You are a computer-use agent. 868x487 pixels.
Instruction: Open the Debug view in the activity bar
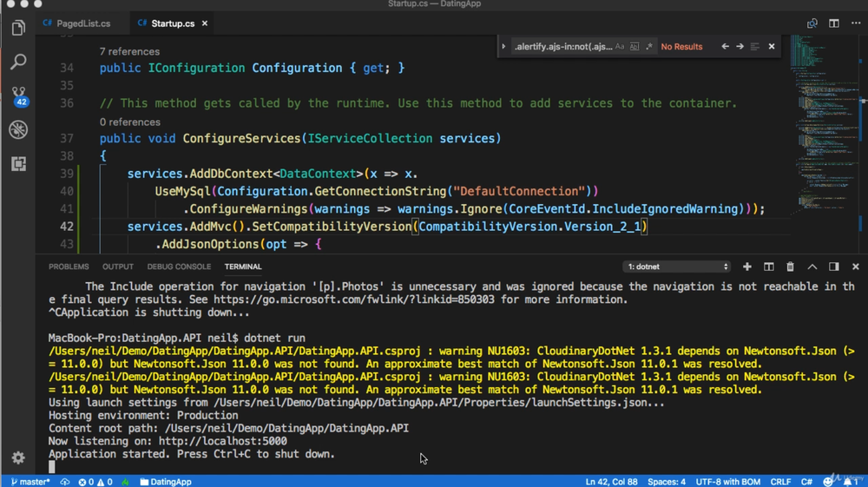tap(18, 129)
